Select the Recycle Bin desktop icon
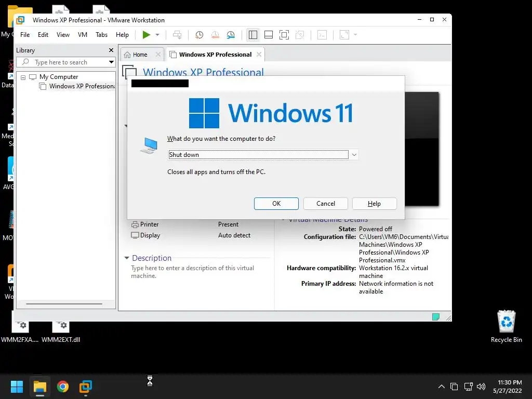 (x=506, y=326)
